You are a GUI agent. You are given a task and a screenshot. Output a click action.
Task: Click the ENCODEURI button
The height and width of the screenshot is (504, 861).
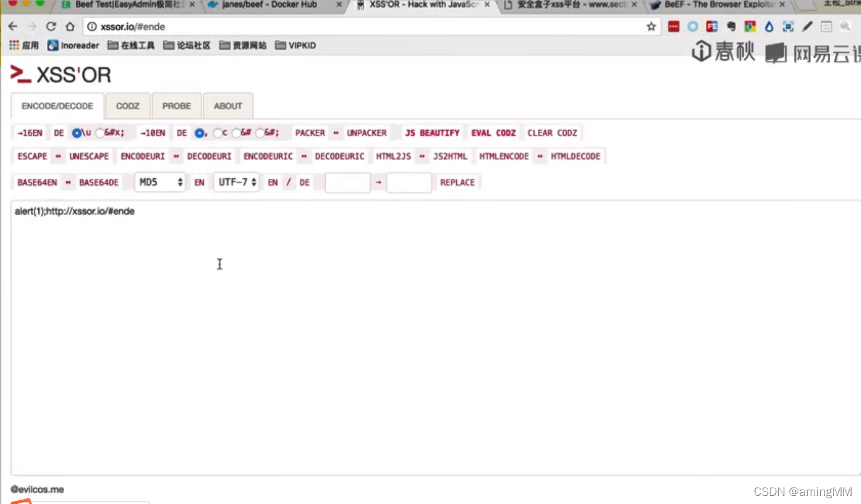point(143,156)
